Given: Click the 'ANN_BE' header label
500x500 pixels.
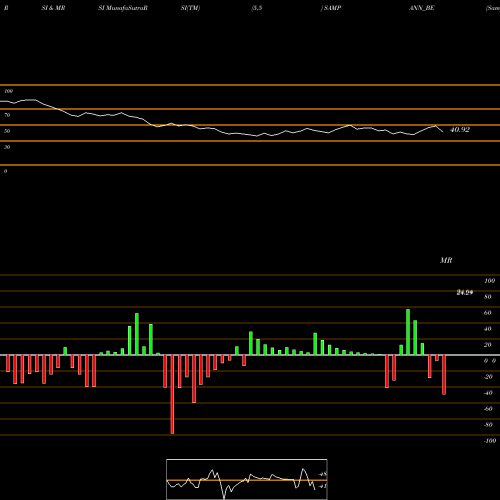Looking at the screenshot, I should (422, 8).
